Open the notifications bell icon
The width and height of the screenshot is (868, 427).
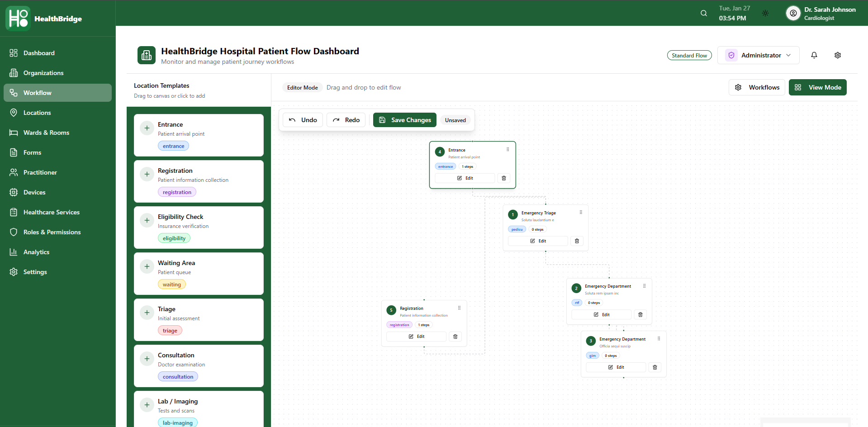814,55
